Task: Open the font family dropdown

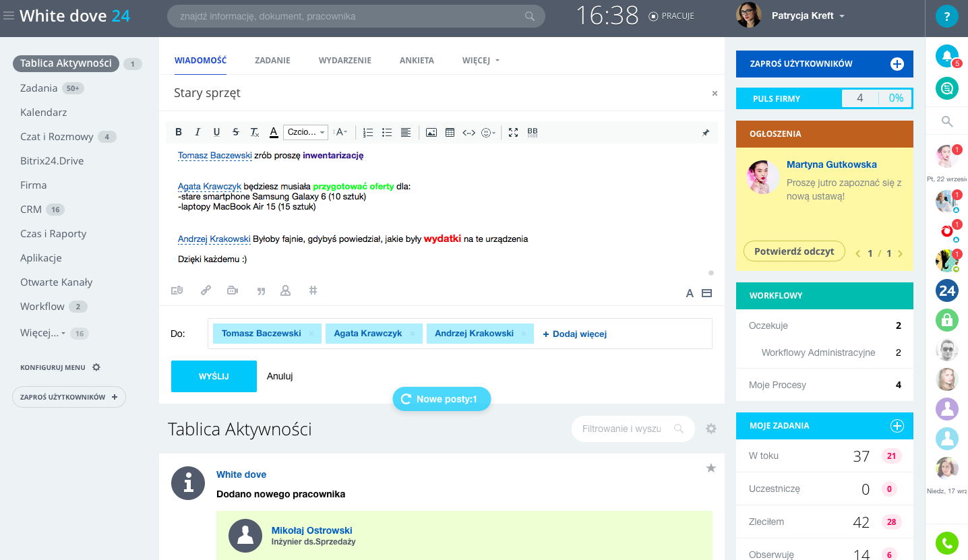Action: click(305, 133)
